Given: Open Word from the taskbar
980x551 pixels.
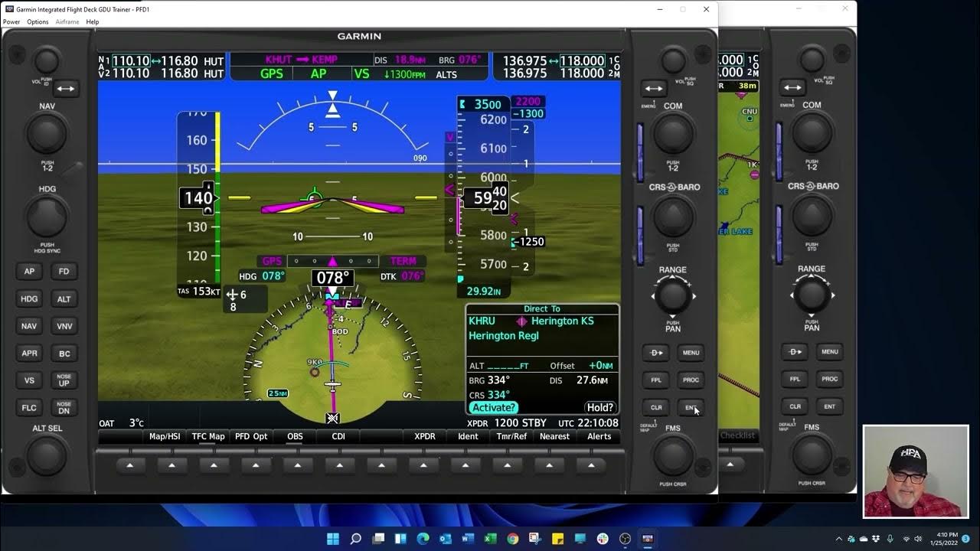Looking at the screenshot, I should (x=468, y=539).
